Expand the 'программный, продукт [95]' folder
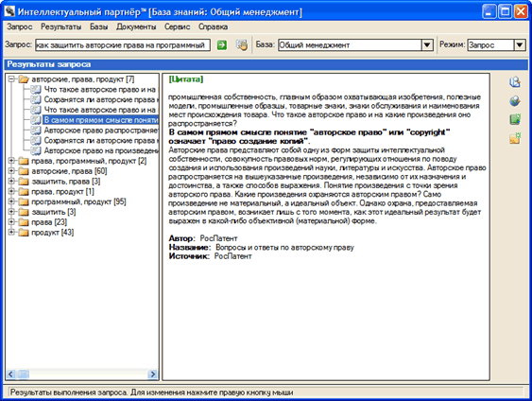 tap(12, 201)
